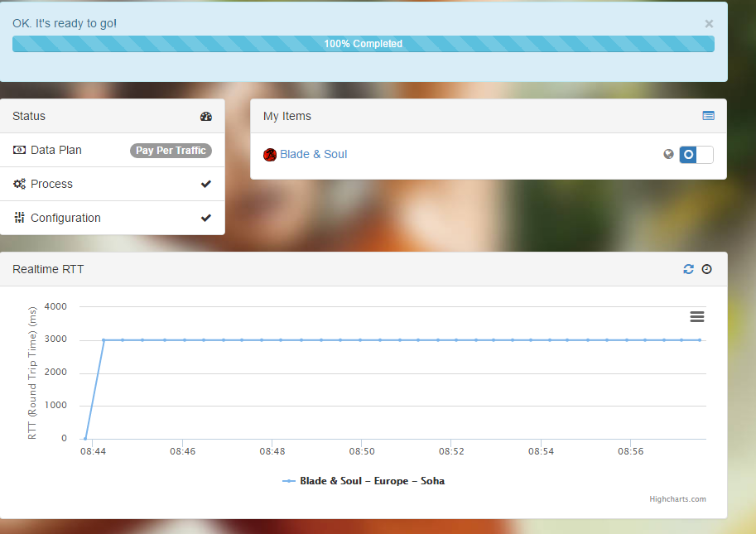Click the Status dashboard gauge icon
756x534 pixels.
click(206, 116)
